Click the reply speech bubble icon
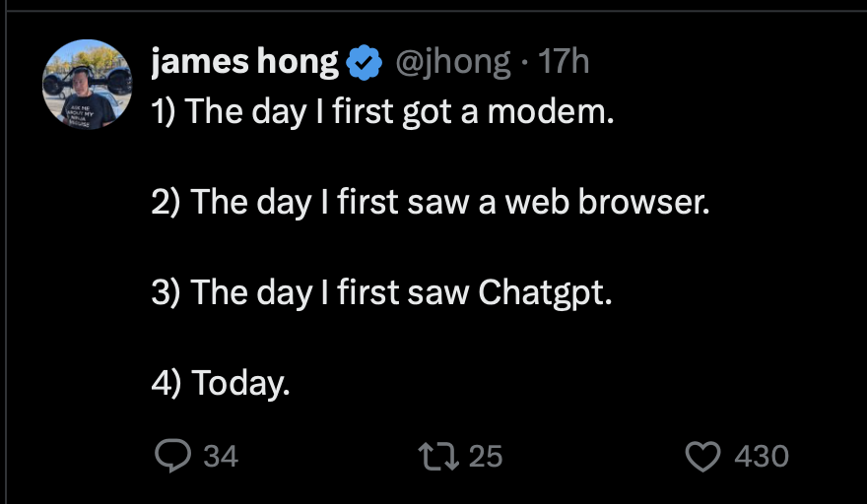 [x=173, y=456]
